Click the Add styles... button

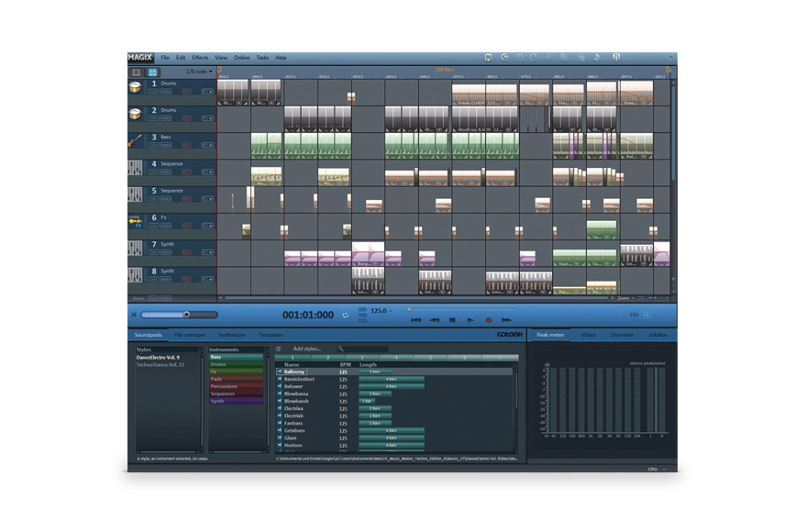tap(308, 349)
